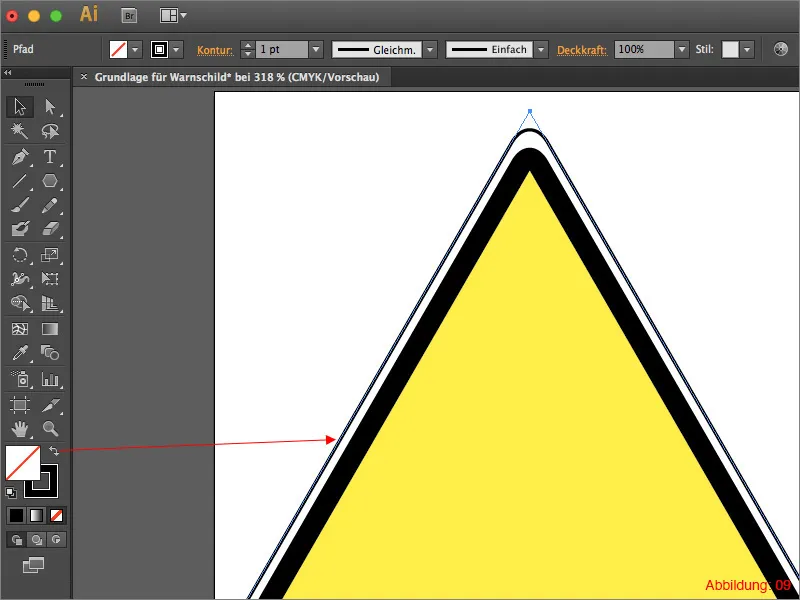Change screen mode at toolbar bottom
This screenshot has width=800, height=600.
(34, 565)
